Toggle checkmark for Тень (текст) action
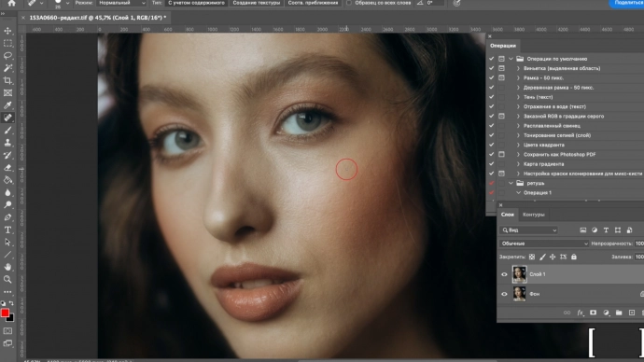Screen dimensions: 644x362 point(492,97)
